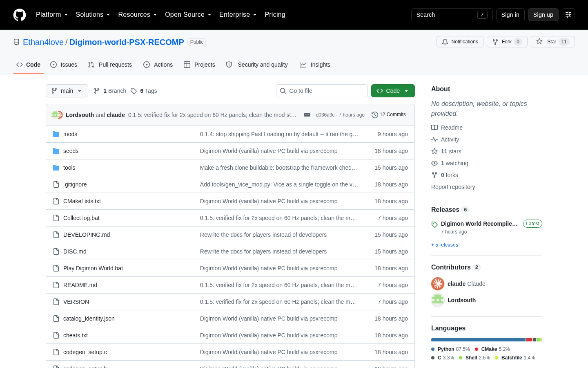Screen dimensions: 588x368
Task: Open the Ethan4love owner link
Action: click(x=43, y=42)
